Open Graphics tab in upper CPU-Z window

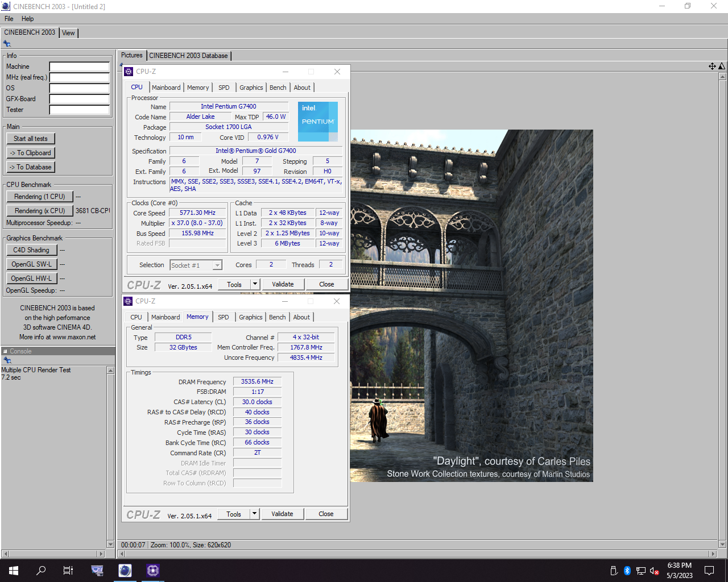pyautogui.click(x=251, y=88)
